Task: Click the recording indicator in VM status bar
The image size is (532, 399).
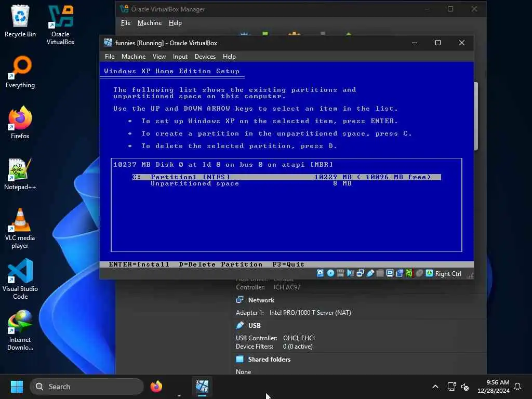Action: pos(400,273)
